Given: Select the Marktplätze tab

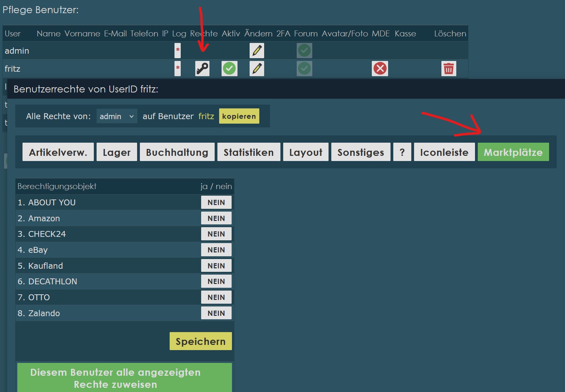Looking at the screenshot, I should click(513, 152).
